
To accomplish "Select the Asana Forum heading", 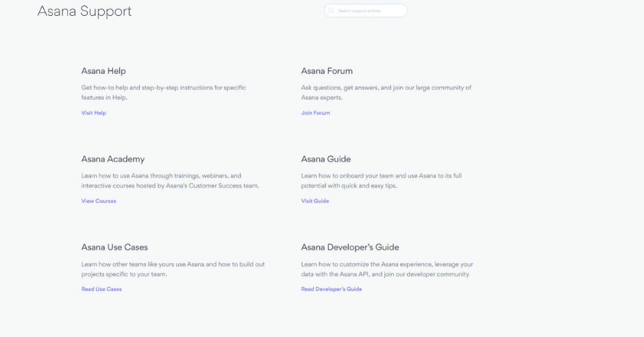I will 327,71.
